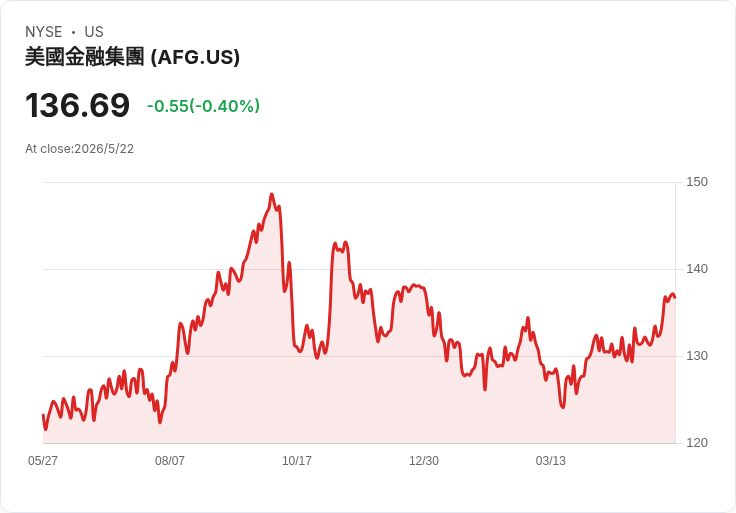Click the chart's highest peak near 149
The height and width of the screenshot is (513, 736).
tap(272, 194)
